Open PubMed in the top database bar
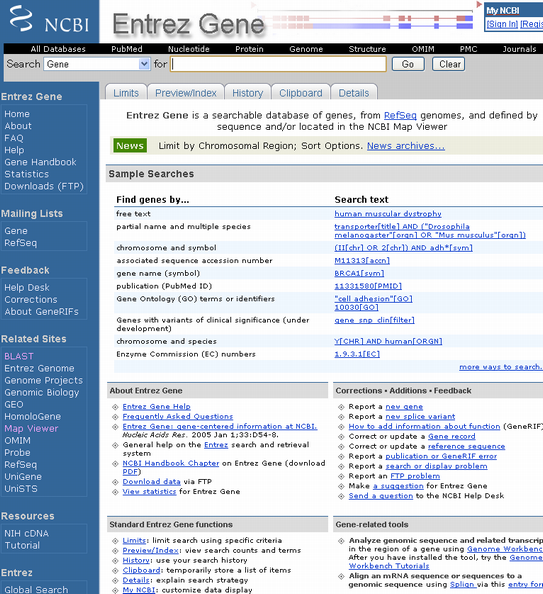Screen dimensions: 543x594 coord(127,49)
